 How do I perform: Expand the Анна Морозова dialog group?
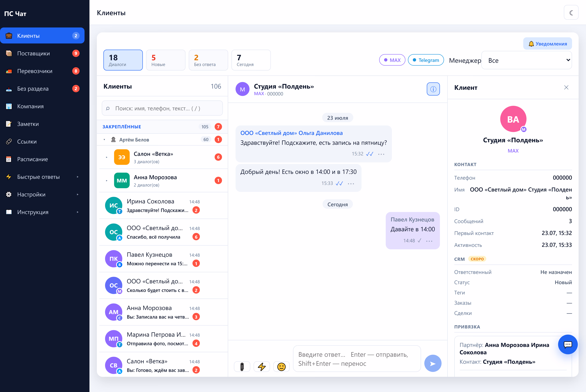pyautogui.click(x=107, y=181)
